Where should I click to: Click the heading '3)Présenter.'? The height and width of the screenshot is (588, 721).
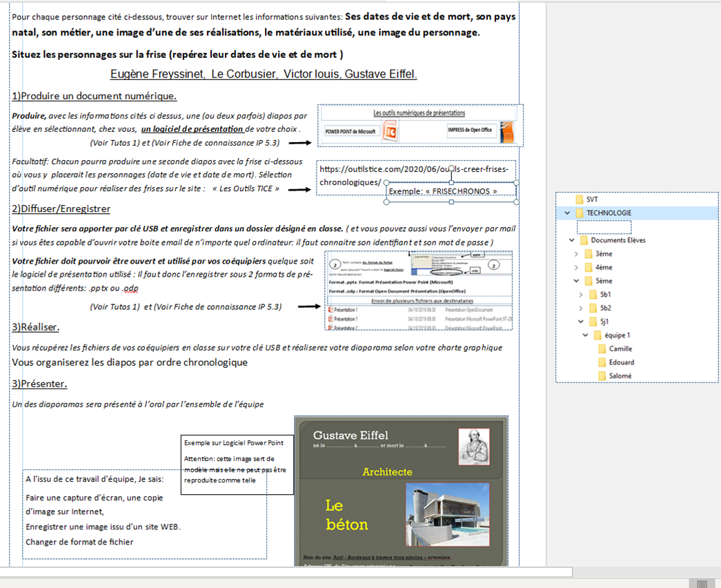pyautogui.click(x=39, y=384)
